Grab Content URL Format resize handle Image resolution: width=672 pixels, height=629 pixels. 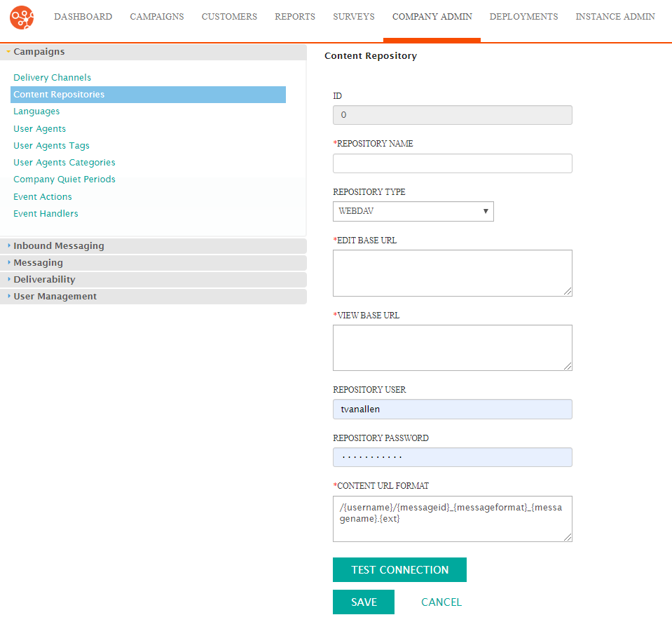[x=568, y=537]
